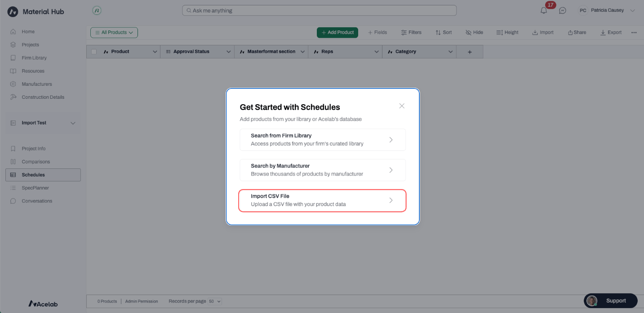Image resolution: width=644 pixels, height=313 pixels.
Task: Click Export in the toolbar
Action: [x=611, y=32]
